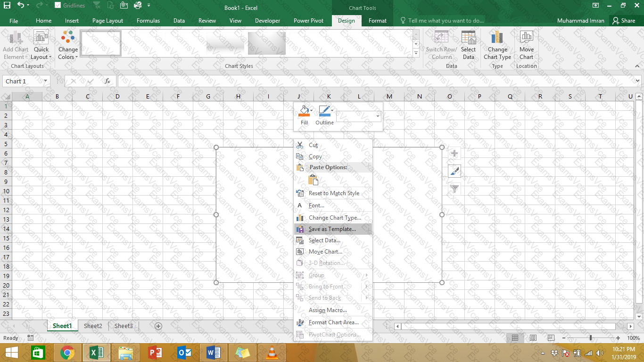Choose Reset to Match Style
The width and height of the screenshot is (644, 362).
333,193
